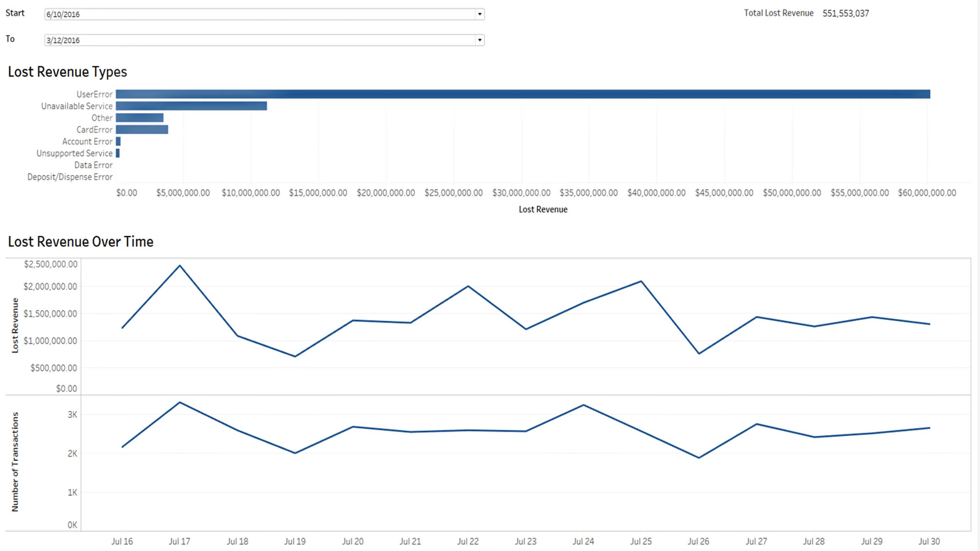The image size is (980, 551).
Task: Click the Account Error bar
Action: 118,142
